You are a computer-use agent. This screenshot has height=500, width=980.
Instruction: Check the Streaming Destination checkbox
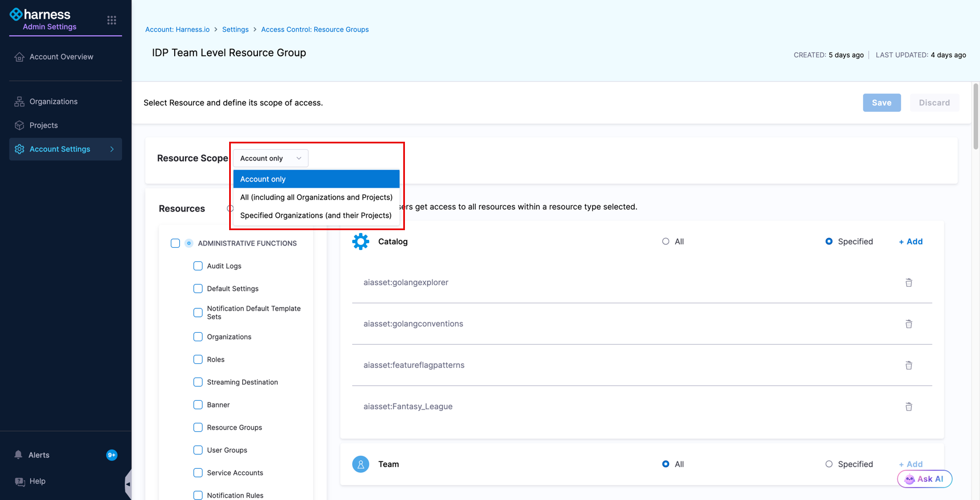coord(198,382)
